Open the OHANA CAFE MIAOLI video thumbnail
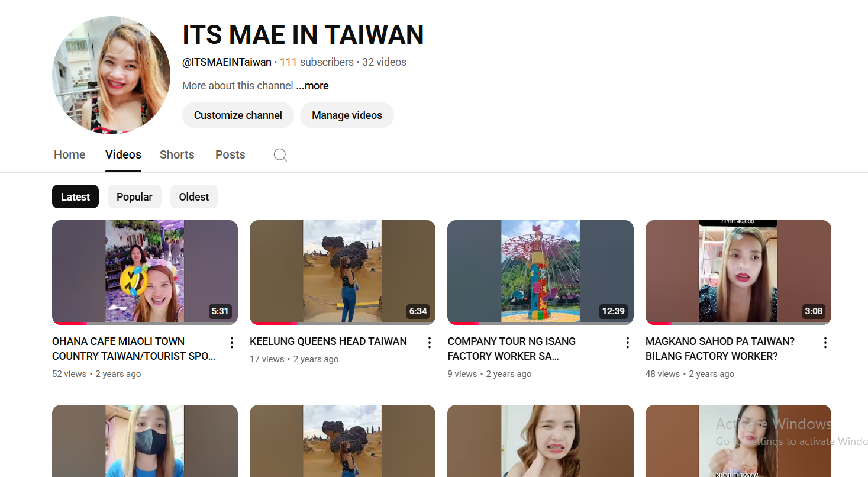 coord(145,272)
